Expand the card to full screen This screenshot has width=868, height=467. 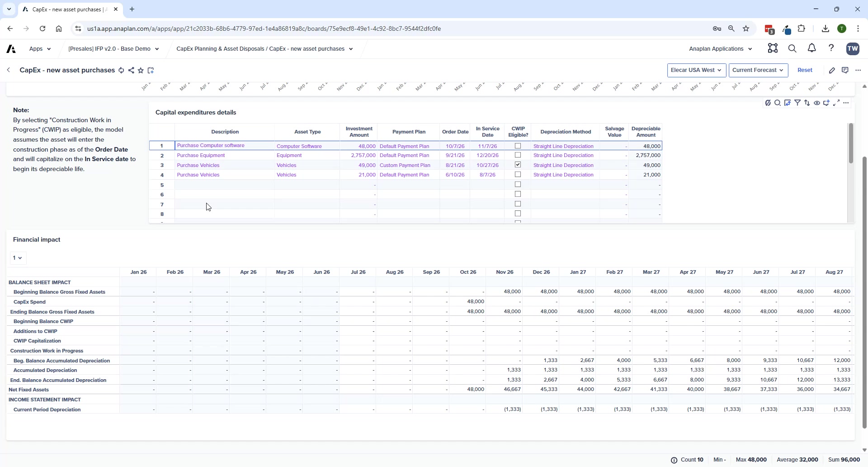836,103
